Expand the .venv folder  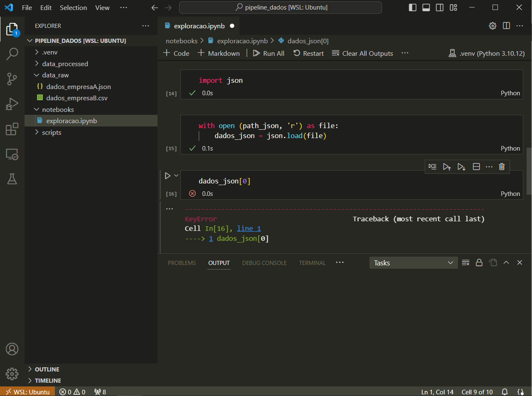[x=91, y=52]
